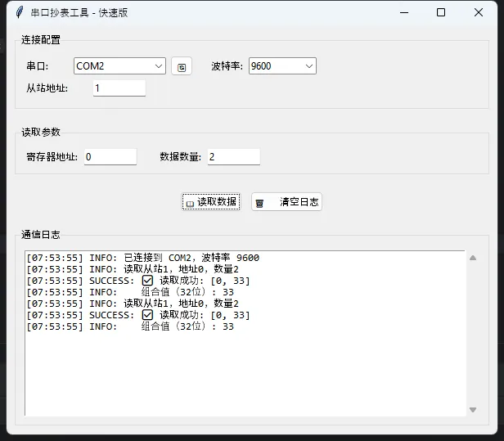Viewport: 504px width, 441px height.
Task: Select the 数据数量 input field
Action: coord(233,156)
